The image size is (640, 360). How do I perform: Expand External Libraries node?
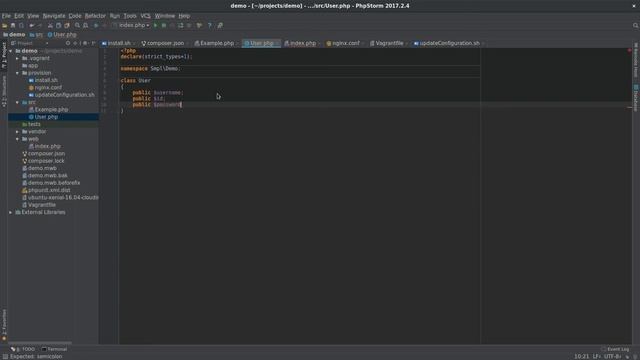coord(11,212)
